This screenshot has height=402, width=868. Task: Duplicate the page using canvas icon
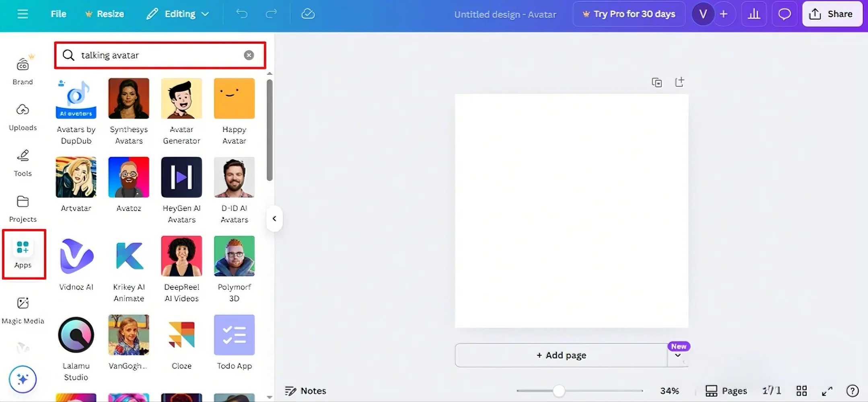(657, 82)
